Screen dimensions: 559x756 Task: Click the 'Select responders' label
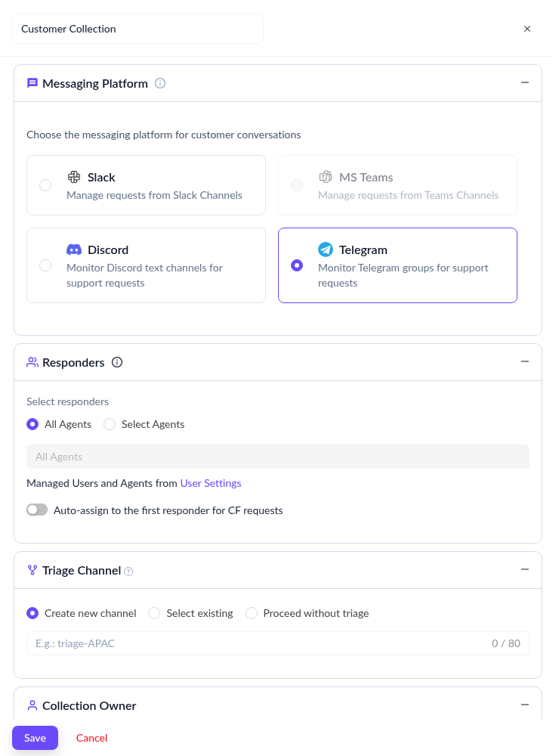[67, 401]
